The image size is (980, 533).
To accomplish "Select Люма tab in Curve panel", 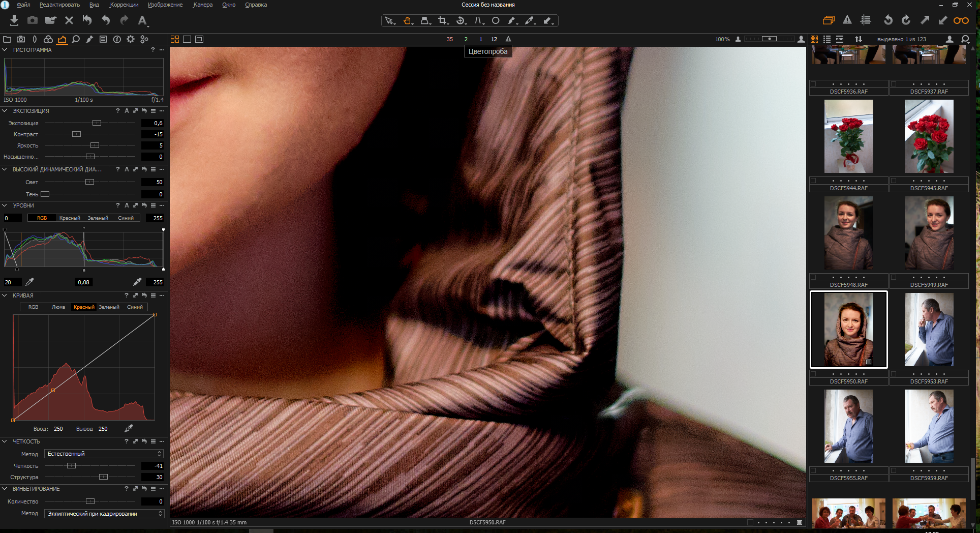I will 58,307.
